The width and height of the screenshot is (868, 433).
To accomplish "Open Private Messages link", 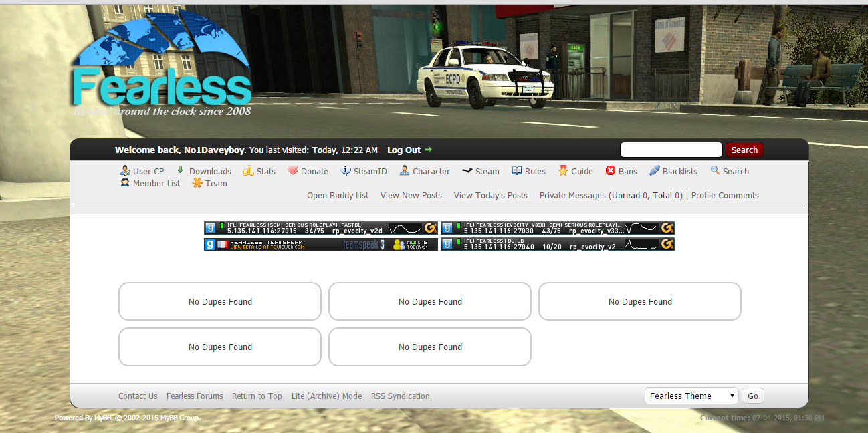I will tap(572, 195).
